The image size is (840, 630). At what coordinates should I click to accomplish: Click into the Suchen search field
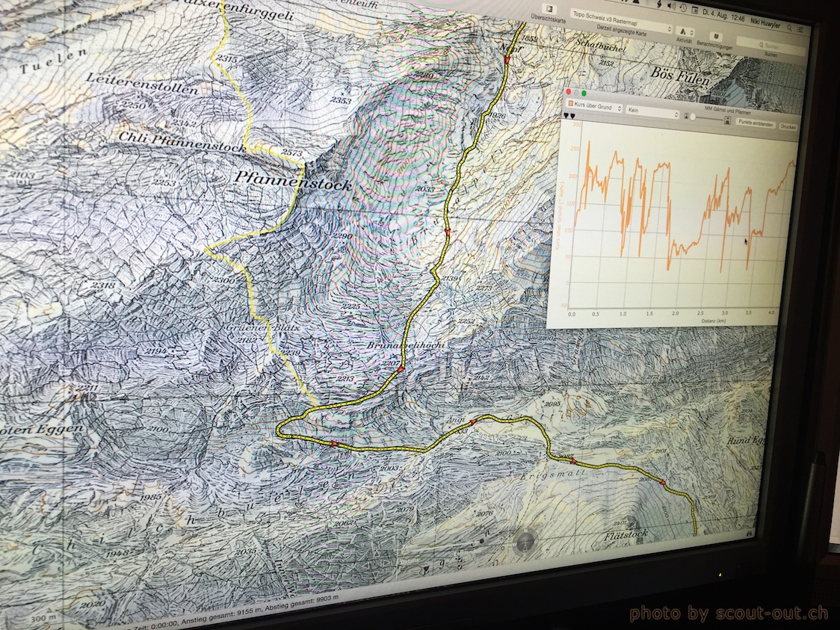pyautogui.click(x=771, y=46)
